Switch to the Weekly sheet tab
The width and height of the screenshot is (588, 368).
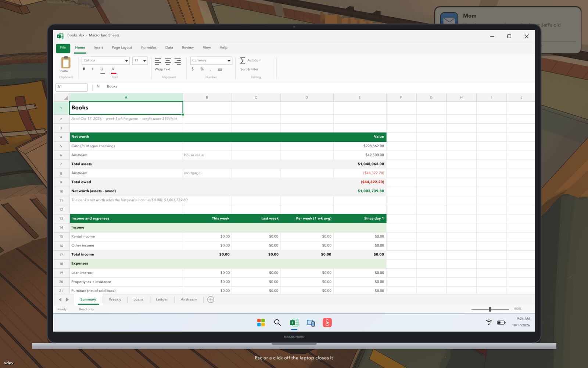(115, 300)
